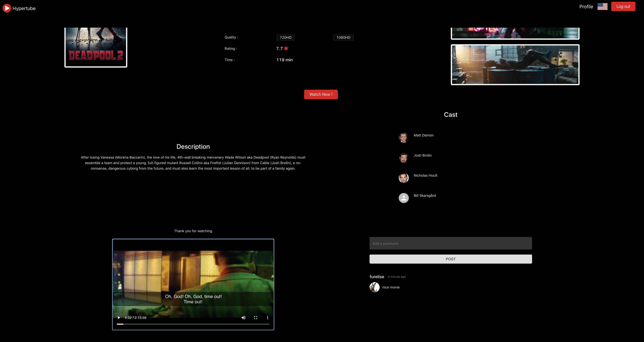Viewport: 644px width, 342px height.
Task: Seek along the video progress bar
Action: (193, 324)
